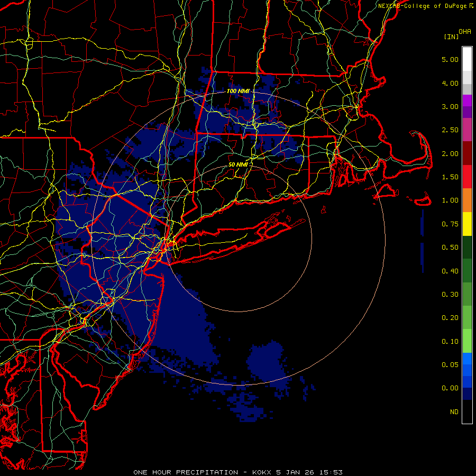Click the orange 1.00 legend color block
476x476 pixels.
point(467,200)
